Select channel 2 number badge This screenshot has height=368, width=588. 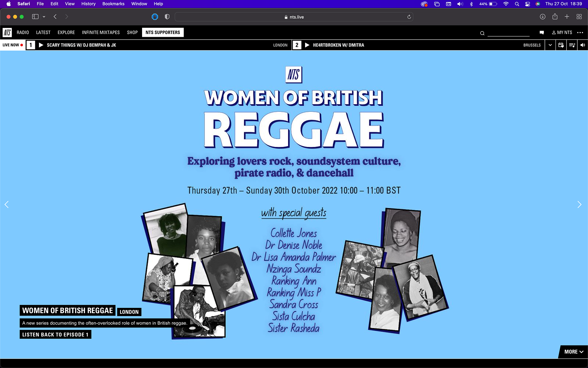[x=297, y=45]
